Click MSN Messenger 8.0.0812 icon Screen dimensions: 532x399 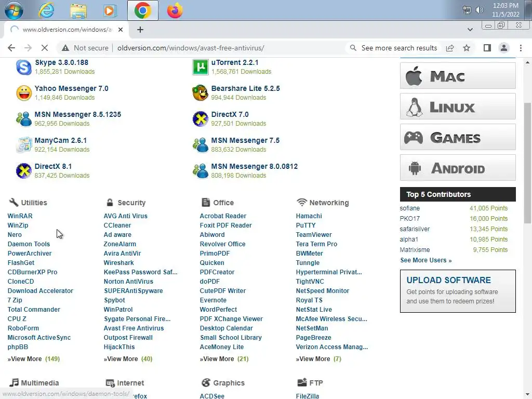click(200, 170)
